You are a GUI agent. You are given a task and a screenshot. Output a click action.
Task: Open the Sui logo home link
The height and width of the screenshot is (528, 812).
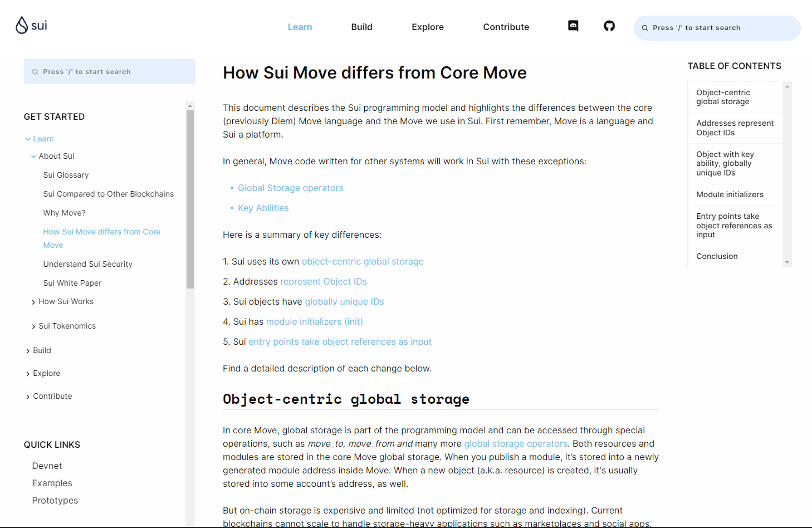point(31,25)
